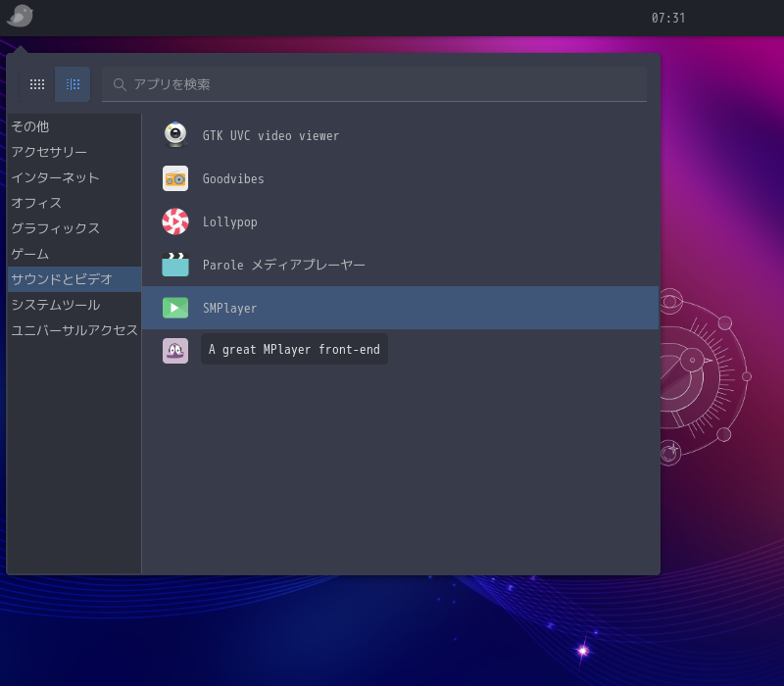Open the bird logo application menu button
Screen dimensions: 784x686
point(20,16)
